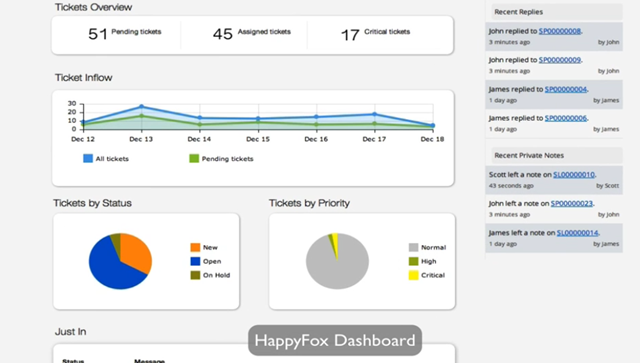Select the orange New status legend swatch

pyautogui.click(x=195, y=247)
